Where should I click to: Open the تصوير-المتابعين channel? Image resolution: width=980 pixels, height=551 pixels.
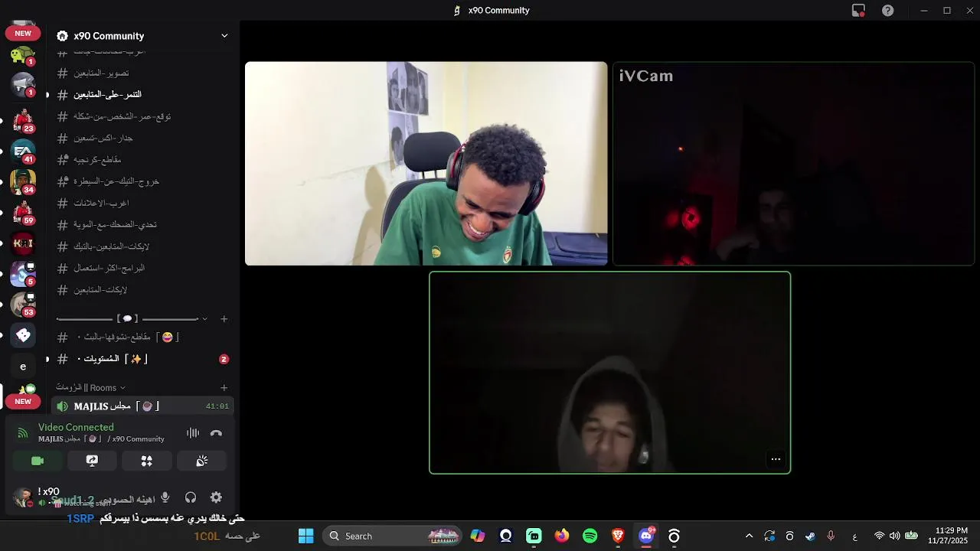click(142, 73)
